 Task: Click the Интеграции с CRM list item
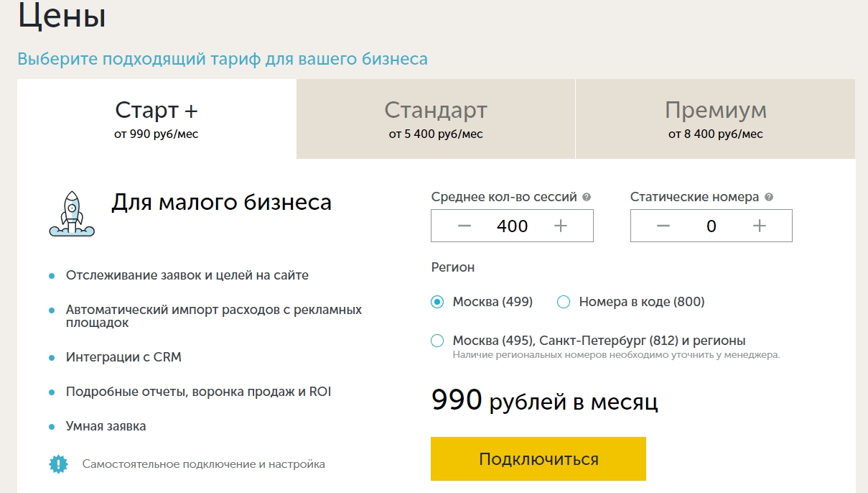pyautogui.click(x=123, y=357)
